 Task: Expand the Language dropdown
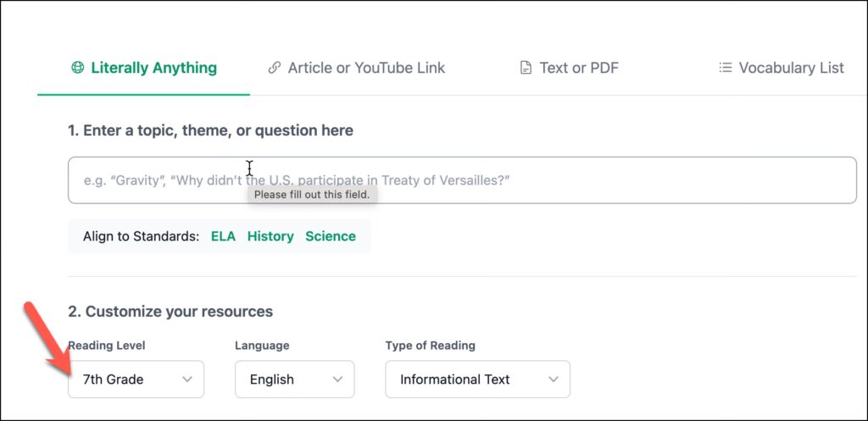[x=294, y=379]
